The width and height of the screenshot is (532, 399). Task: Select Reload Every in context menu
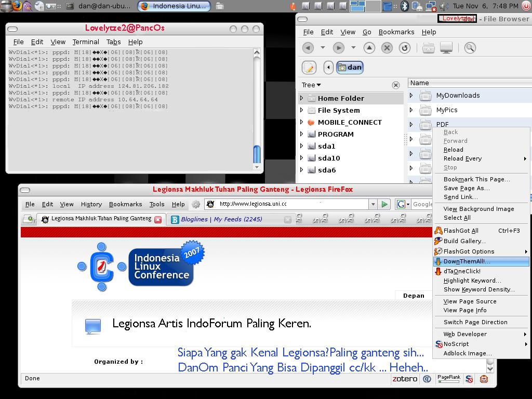point(482,158)
